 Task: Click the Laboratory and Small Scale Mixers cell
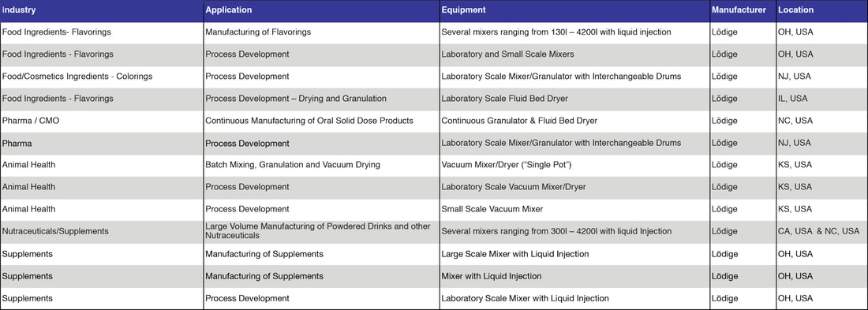coord(574,54)
